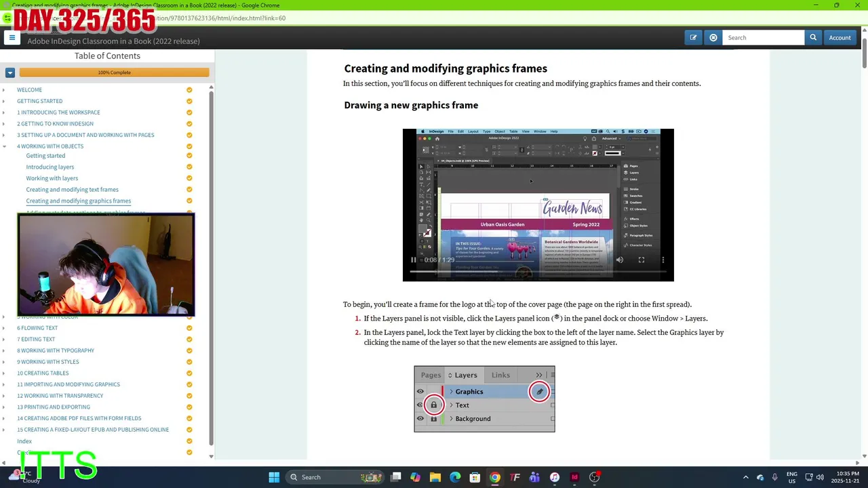Open Microsoft Edge from the taskbar

coord(455,477)
